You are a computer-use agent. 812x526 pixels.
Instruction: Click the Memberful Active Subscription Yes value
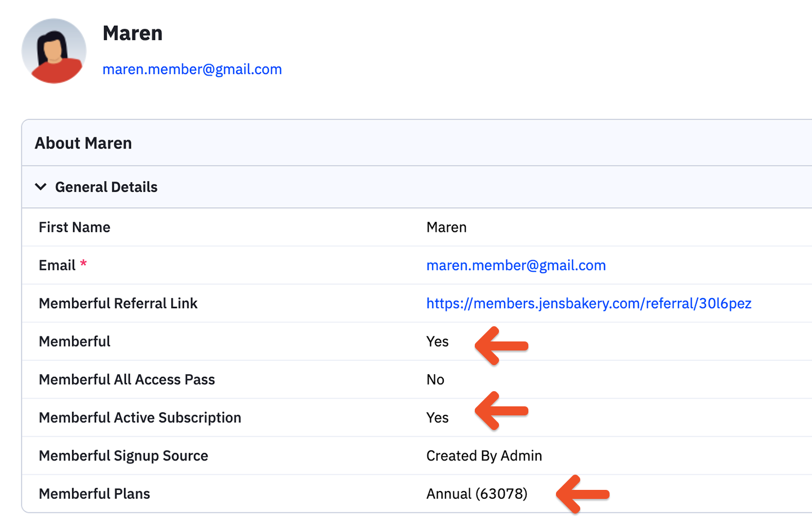[438, 418]
